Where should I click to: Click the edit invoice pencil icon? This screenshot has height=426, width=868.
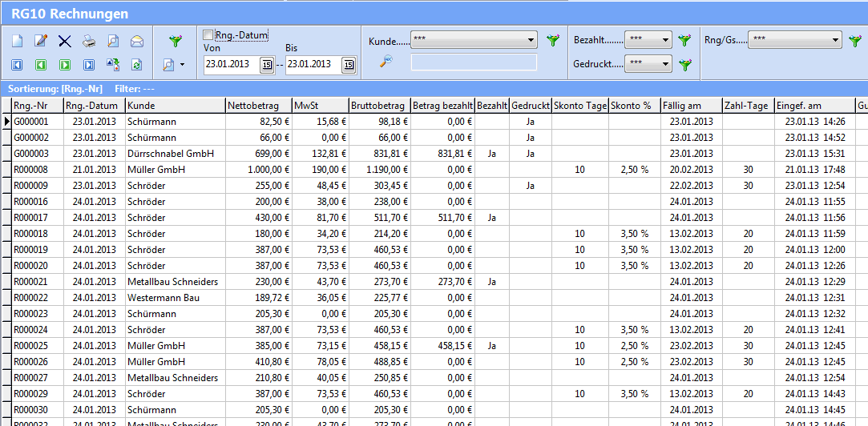41,41
